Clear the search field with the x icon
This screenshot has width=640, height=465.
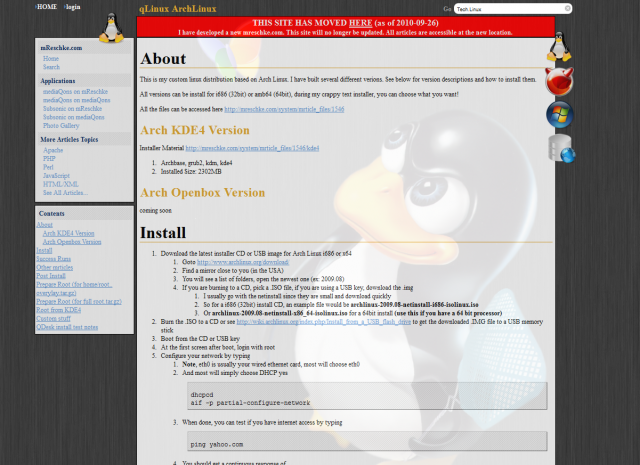click(x=567, y=9)
